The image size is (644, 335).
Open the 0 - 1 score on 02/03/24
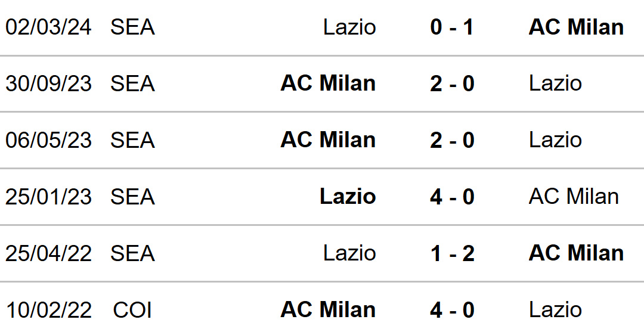[x=452, y=27]
